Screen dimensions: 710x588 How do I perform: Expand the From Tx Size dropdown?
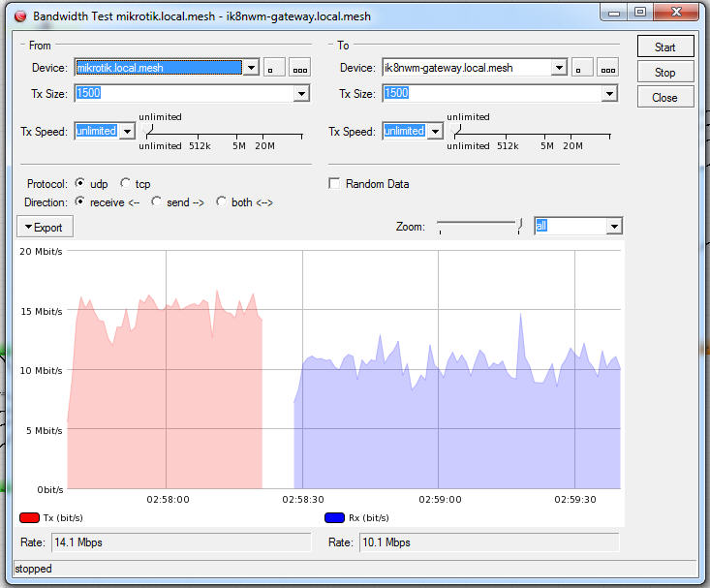coord(301,94)
